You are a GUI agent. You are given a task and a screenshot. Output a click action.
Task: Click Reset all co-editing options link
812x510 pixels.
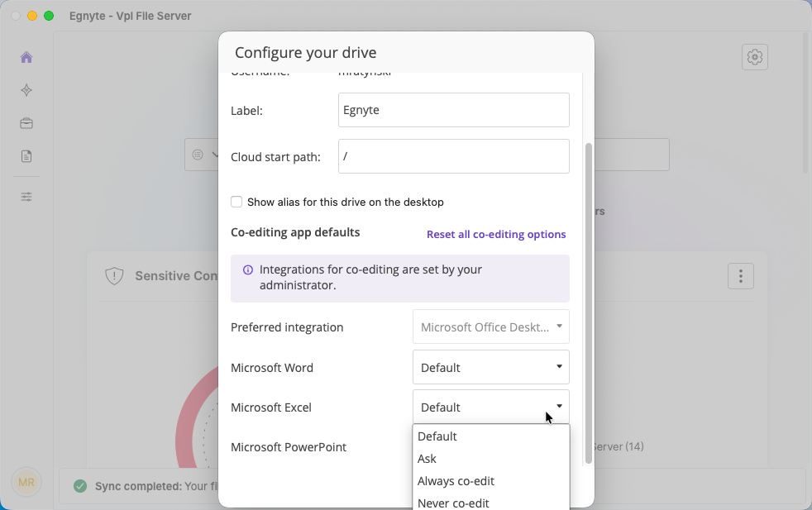pos(496,235)
